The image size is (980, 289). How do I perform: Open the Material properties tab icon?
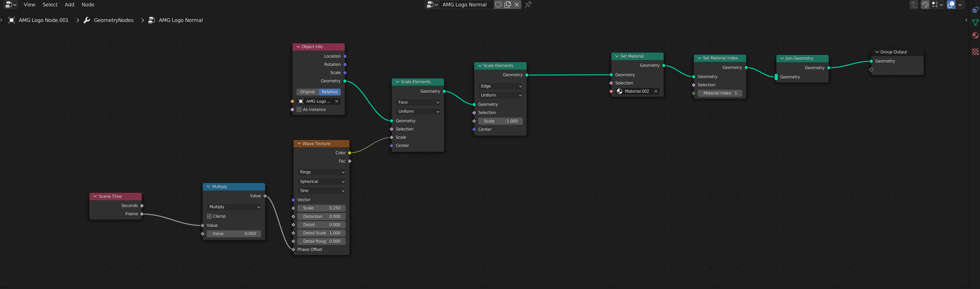975,35
